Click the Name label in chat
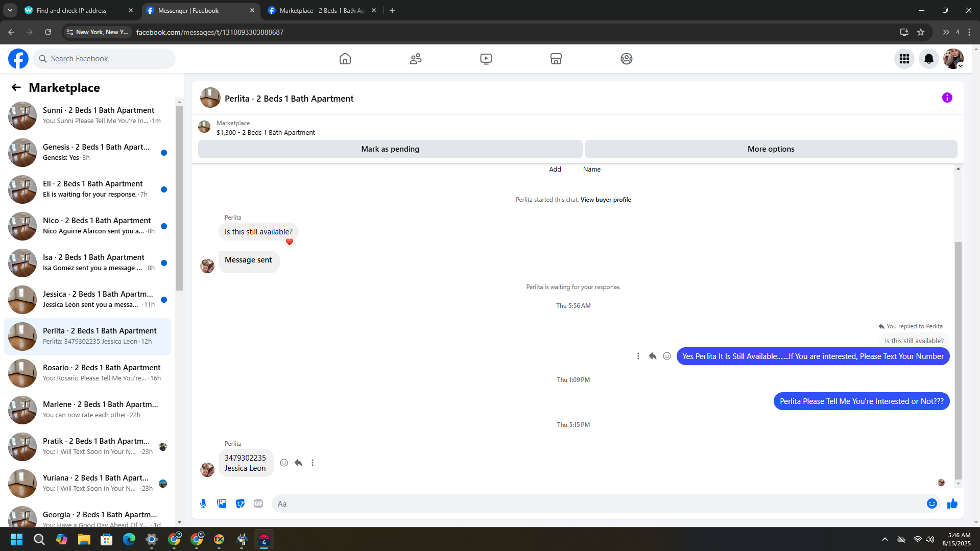Viewport: 980px width, 551px height. 592,170
